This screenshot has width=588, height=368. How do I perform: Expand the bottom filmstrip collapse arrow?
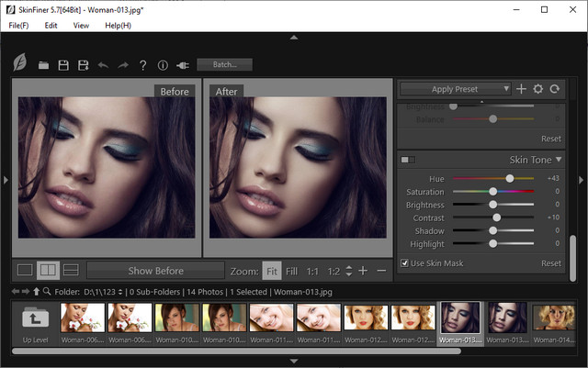294,362
